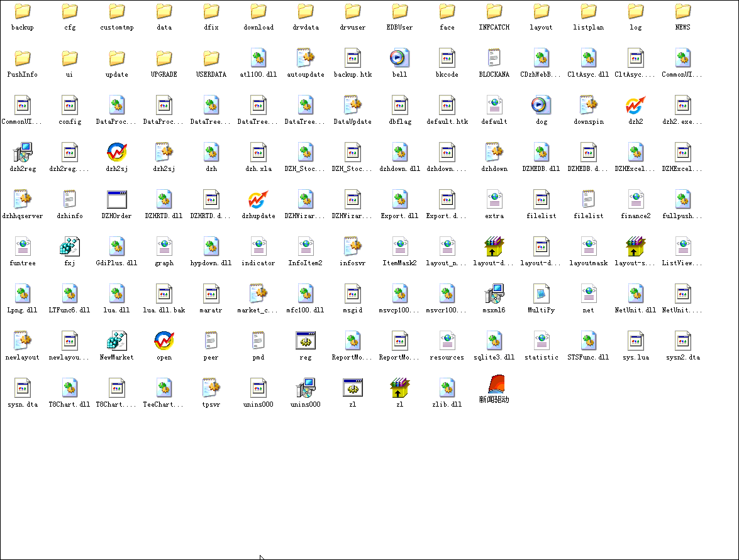Open the listplan folder
Viewport: 739px width, 560px height.
588,11
